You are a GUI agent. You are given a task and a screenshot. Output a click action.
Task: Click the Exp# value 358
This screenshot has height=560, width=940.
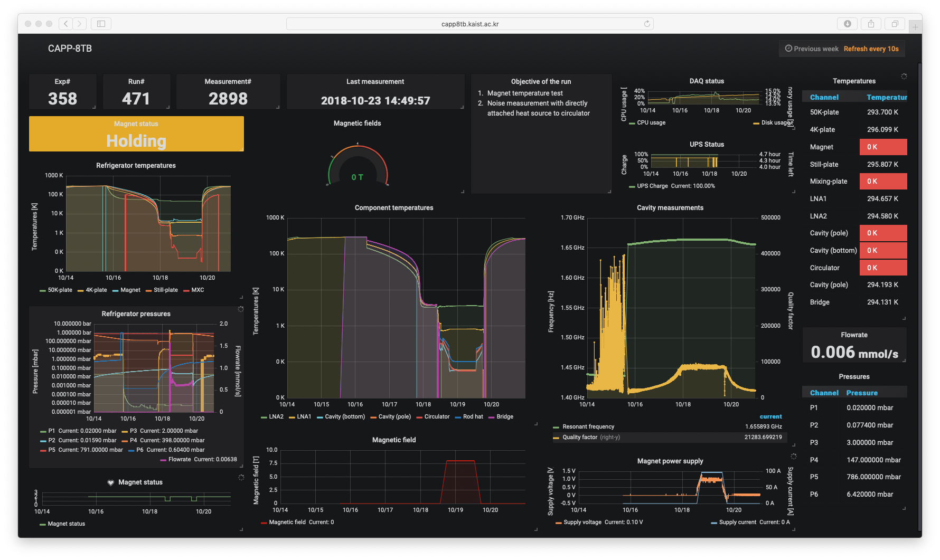coord(62,99)
